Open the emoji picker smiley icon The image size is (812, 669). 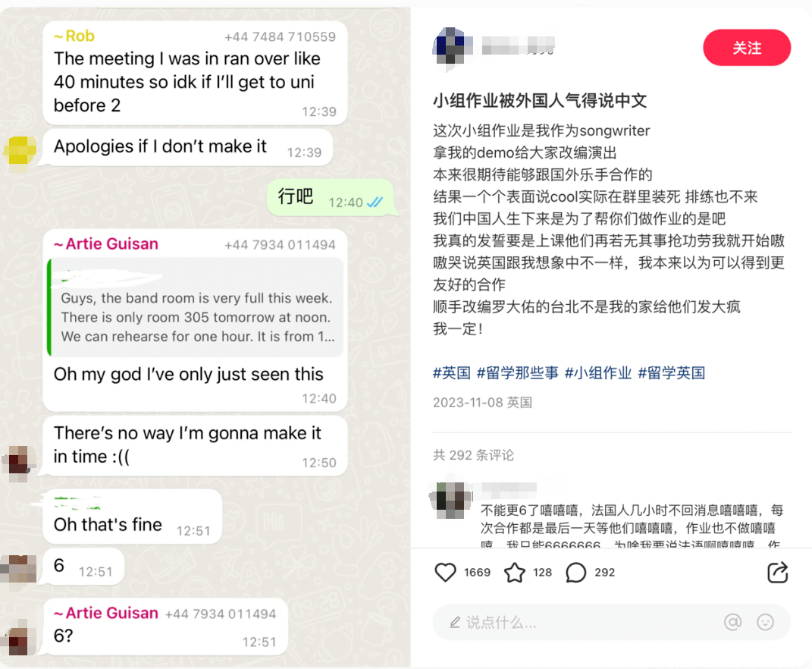(x=766, y=621)
